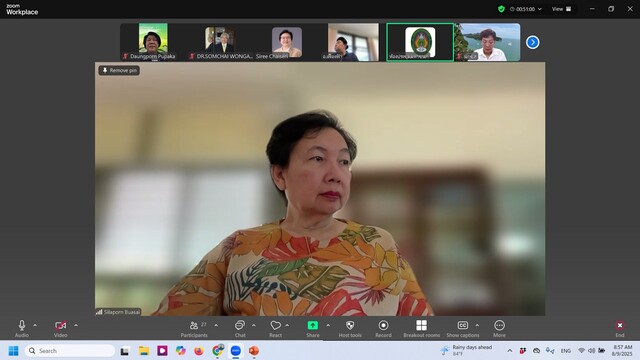Open the Chat panel
This screenshot has width=640, height=360.
click(240, 329)
